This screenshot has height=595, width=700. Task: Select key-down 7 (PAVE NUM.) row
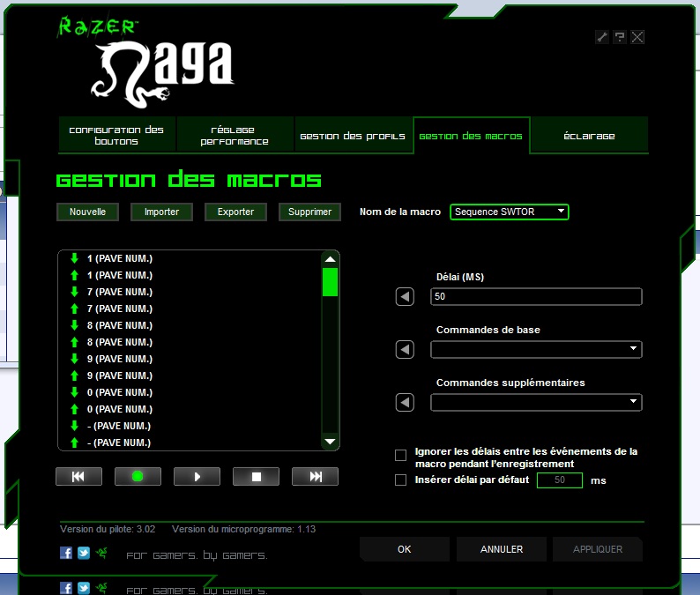pyautogui.click(x=190, y=292)
